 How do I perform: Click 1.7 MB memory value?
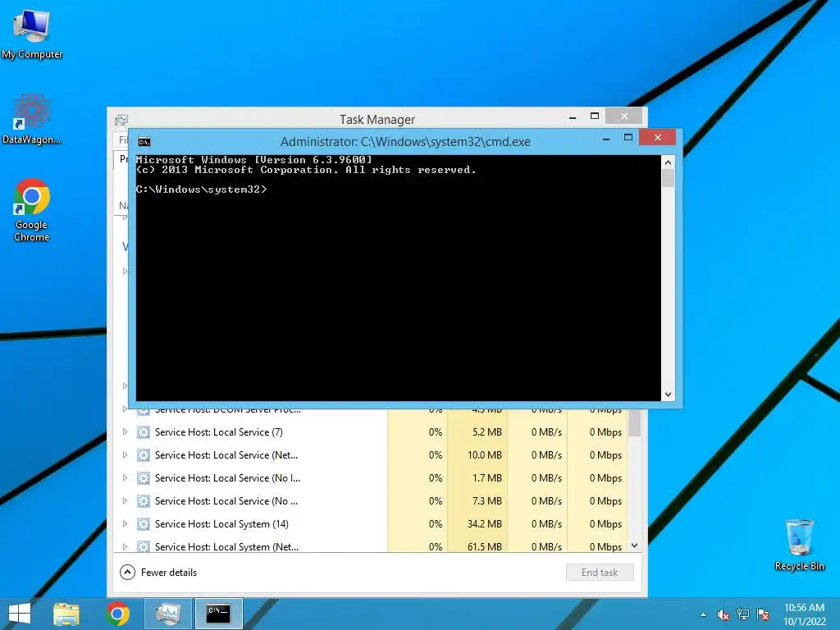pos(487,478)
